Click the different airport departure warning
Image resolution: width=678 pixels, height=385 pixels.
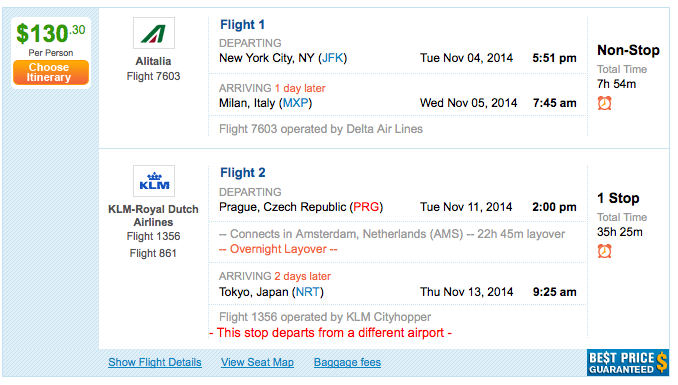(x=330, y=333)
